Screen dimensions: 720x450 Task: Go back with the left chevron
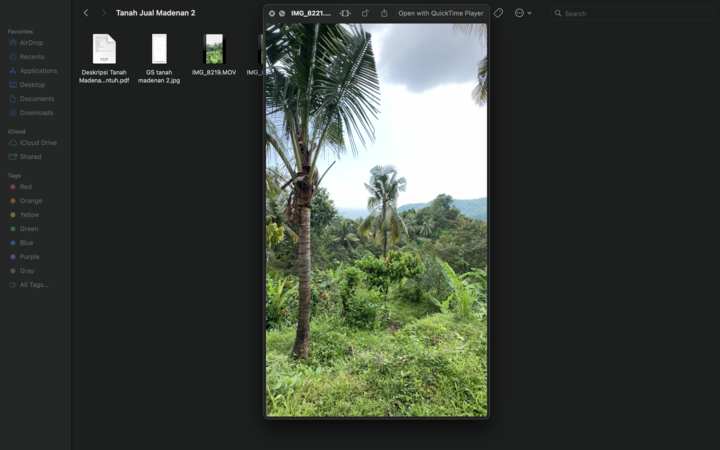pos(86,13)
